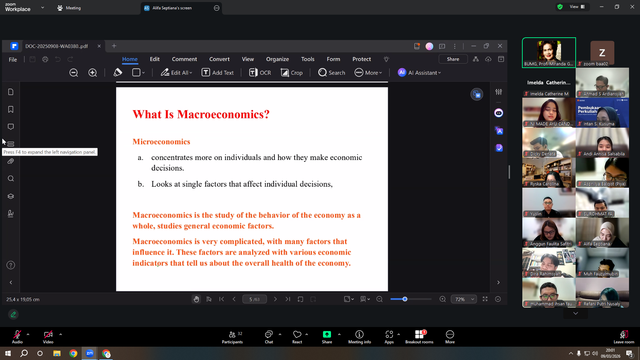The image size is (640, 360).
Task: Open Video options arrow in Zoom
Action: [60, 334]
